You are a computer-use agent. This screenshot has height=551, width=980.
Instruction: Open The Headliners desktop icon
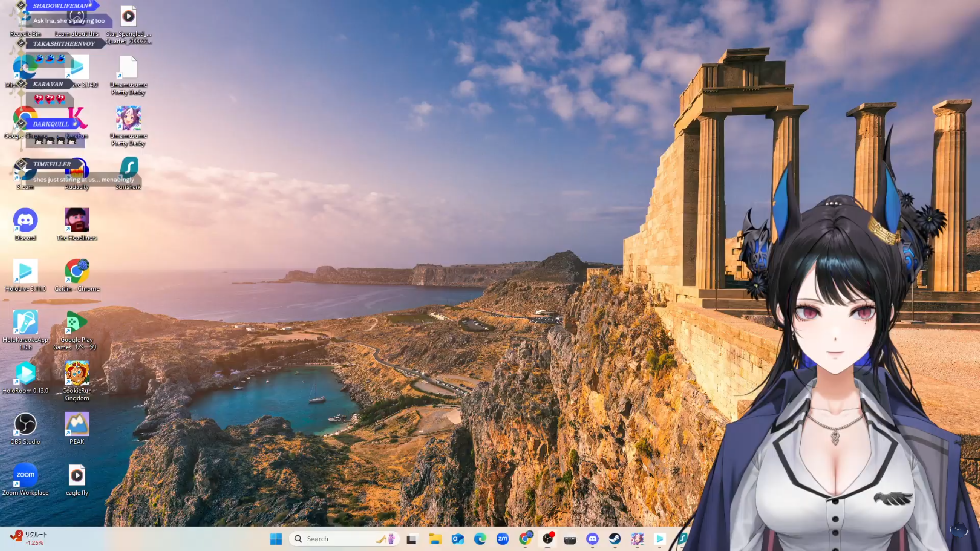tap(77, 220)
